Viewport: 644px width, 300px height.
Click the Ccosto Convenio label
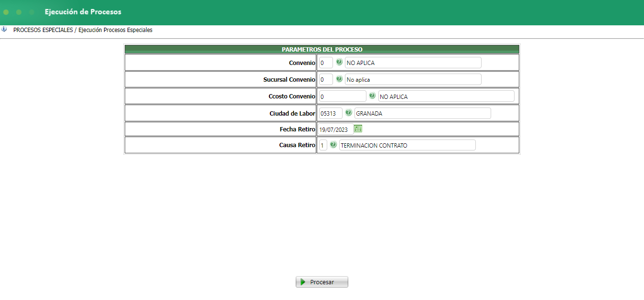tap(292, 96)
